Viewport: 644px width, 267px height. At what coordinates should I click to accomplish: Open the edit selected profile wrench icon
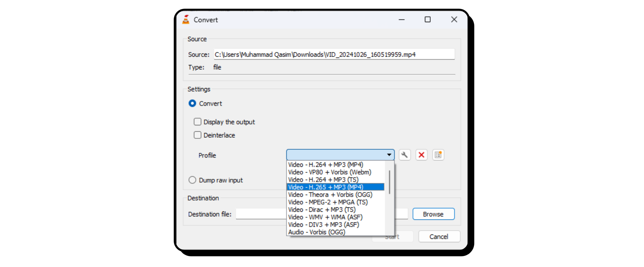click(405, 155)
